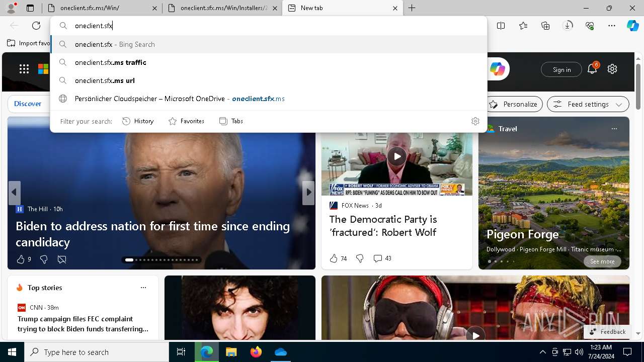This screenshot has width=644, height=362.
Task: Open the Downloads toolbar icon
Action: pos(568,26)
